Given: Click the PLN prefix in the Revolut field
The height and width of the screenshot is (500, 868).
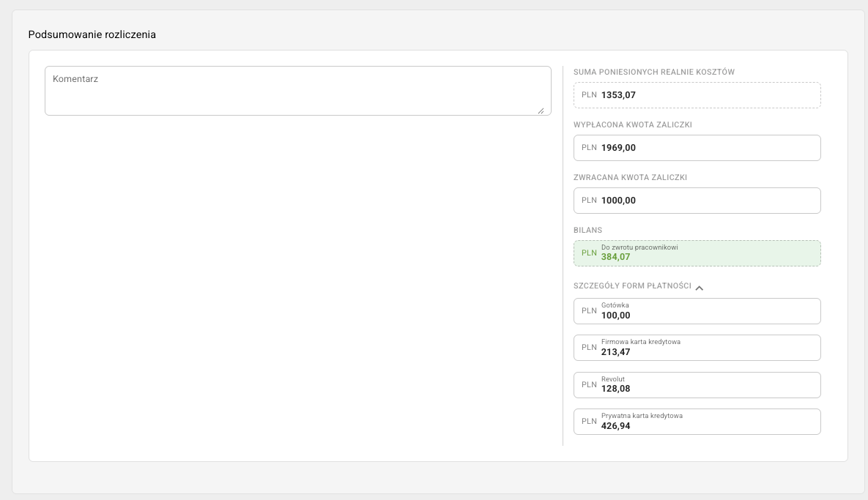Looking at the screenshot, I should 589,384.
